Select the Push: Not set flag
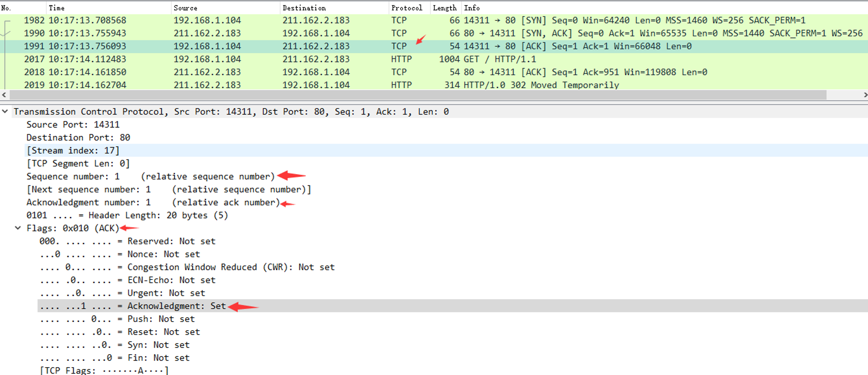 point(117,319)
